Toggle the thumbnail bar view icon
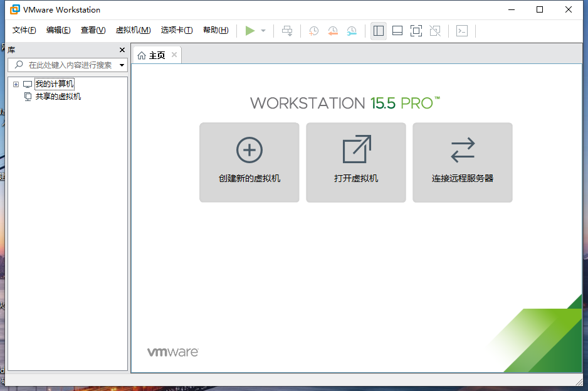The image size is (588, 391). (x=397, y=31)
